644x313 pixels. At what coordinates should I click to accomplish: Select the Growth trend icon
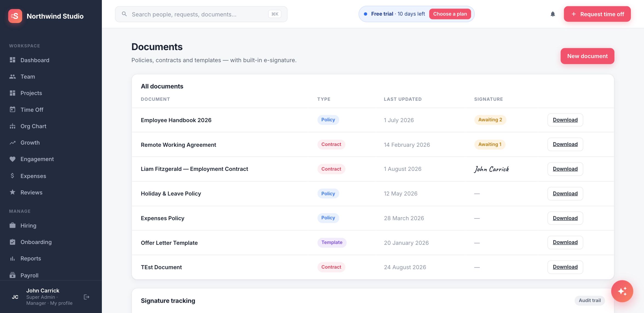click(13, 142)
